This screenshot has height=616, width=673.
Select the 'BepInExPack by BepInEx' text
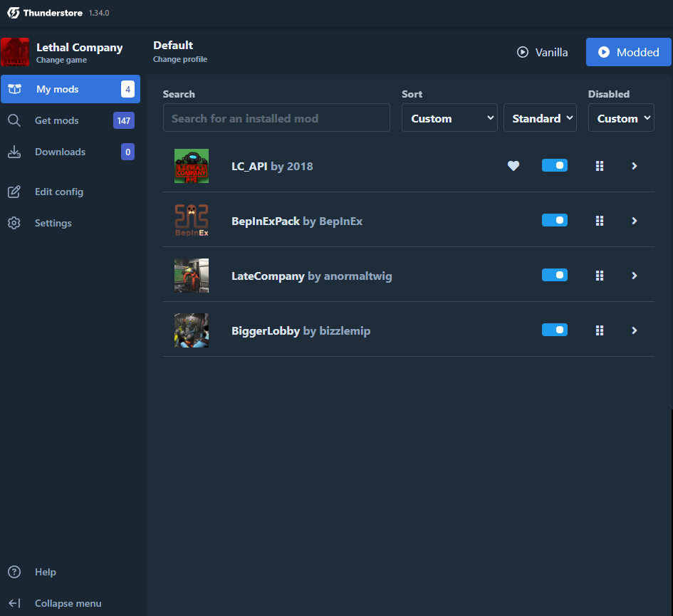[x=297, y=221]
